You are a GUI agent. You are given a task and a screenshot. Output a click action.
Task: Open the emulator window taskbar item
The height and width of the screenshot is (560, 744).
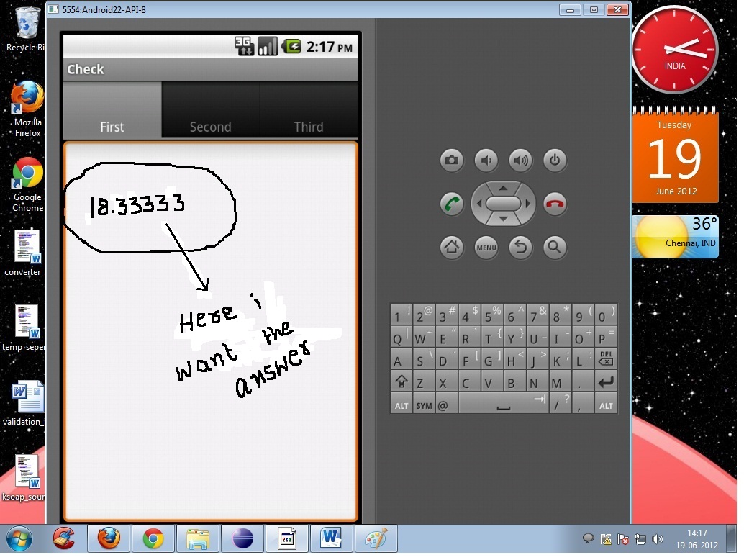pos(287,538)
